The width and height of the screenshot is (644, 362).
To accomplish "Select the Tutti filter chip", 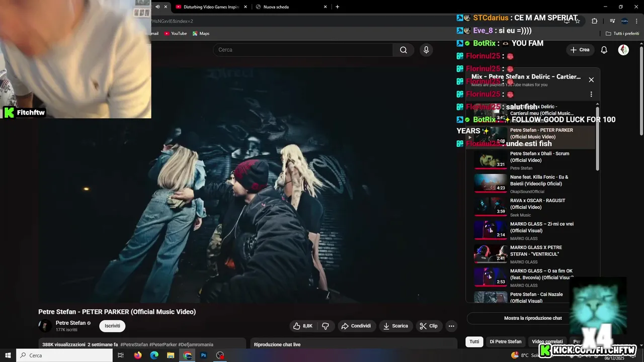I will [474, 342].
